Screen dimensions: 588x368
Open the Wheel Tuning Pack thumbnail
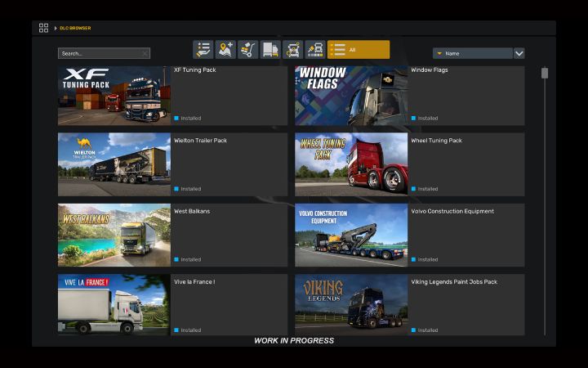351,164
